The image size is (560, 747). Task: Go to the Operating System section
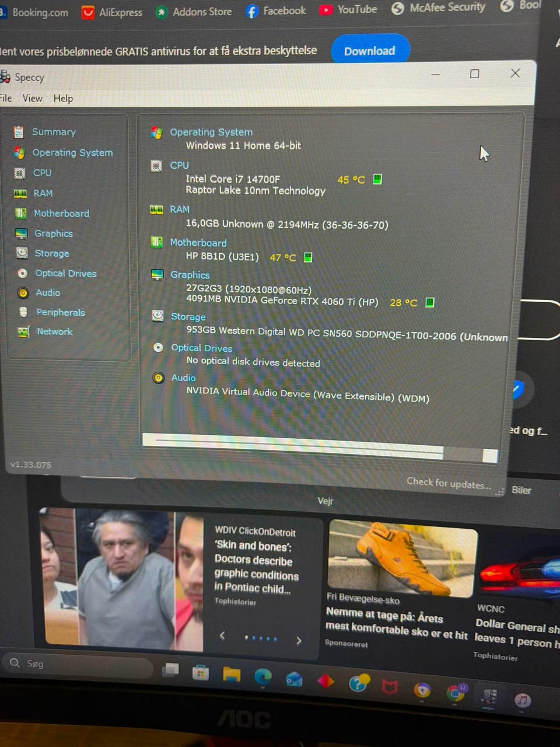(72, 152)
